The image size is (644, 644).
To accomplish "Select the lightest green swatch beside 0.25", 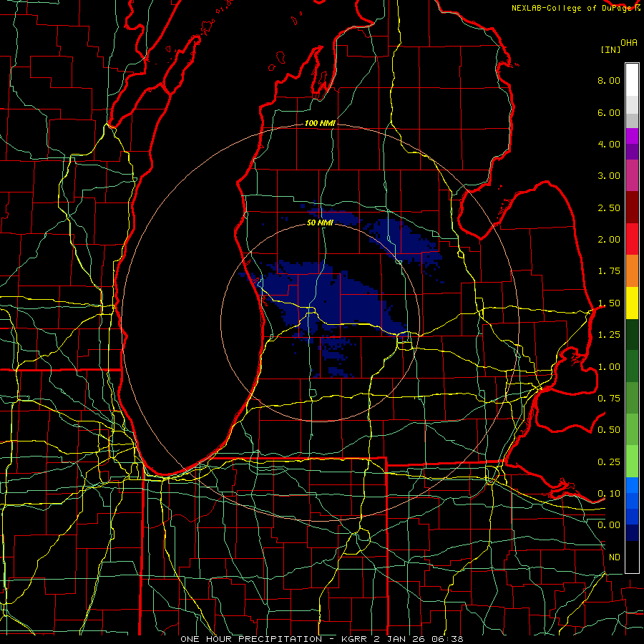I will (x=632, y=462).
